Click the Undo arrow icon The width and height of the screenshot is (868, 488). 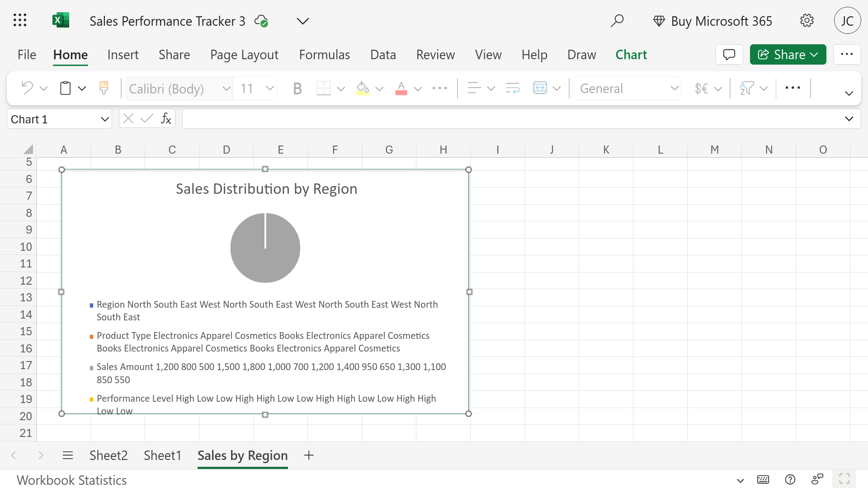[x=27, y=88]
